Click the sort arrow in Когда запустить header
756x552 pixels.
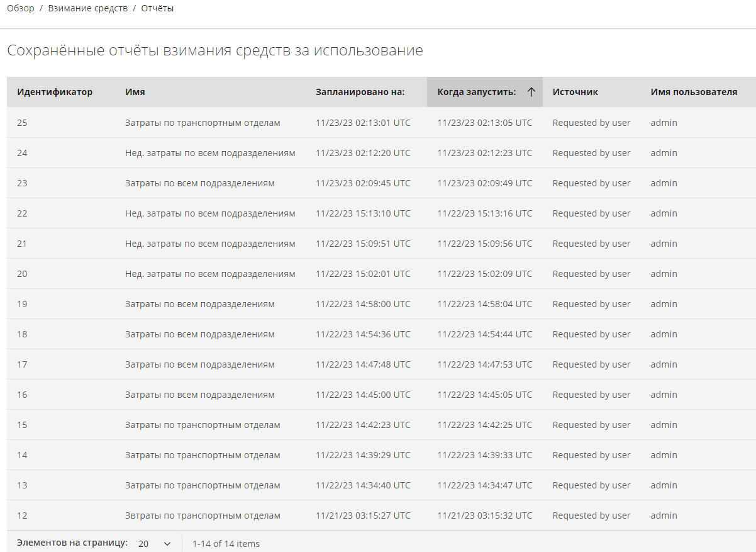pos(531,92)
